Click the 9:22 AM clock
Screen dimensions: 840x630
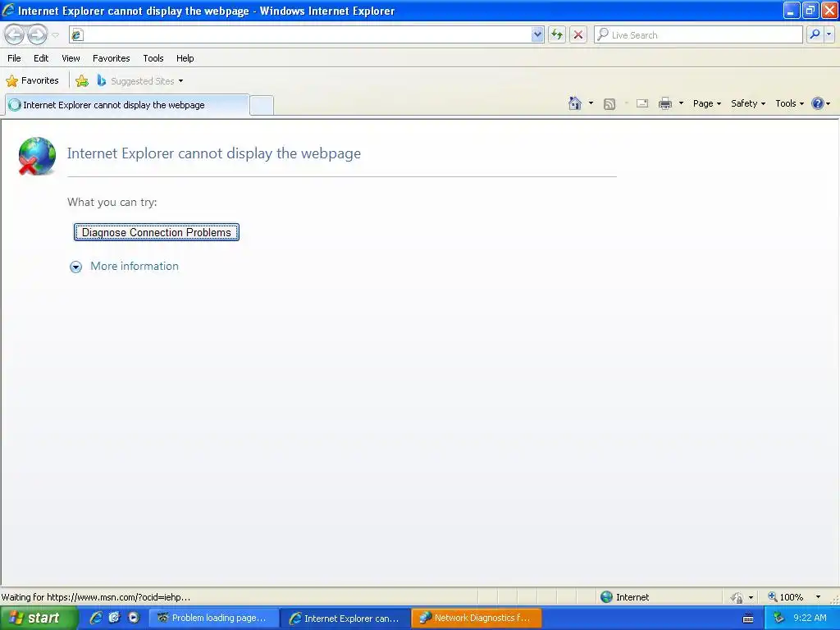tap(810, 618)
